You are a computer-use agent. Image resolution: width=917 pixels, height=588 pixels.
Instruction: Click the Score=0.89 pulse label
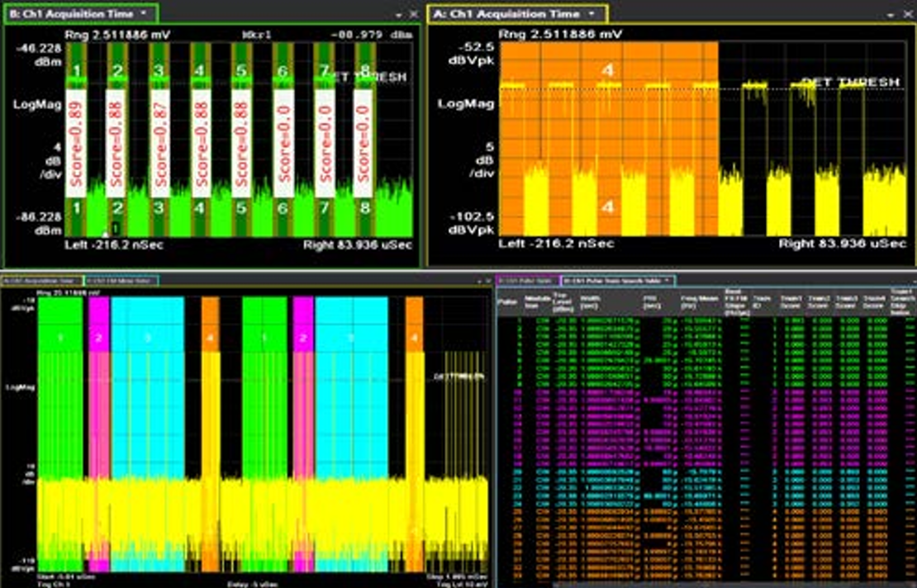76,145
